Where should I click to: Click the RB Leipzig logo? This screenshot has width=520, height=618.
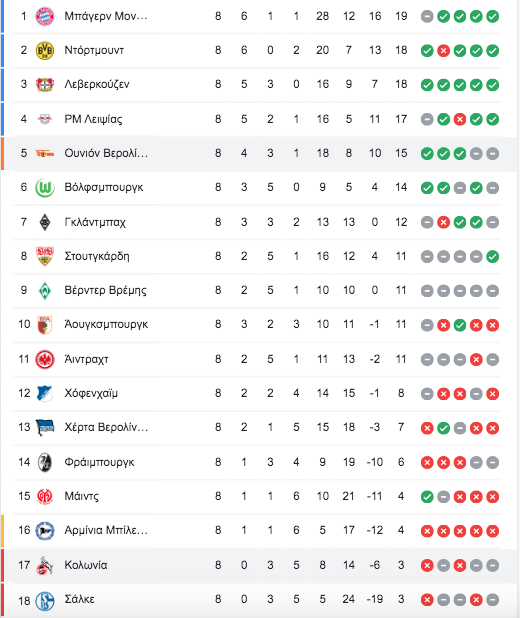pyautogui.click(x=45, y=119)
